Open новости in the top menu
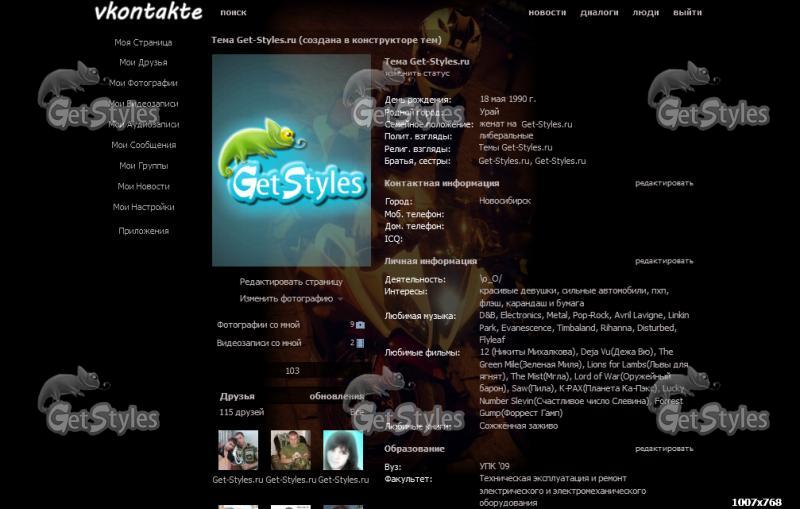 click(x=547, y=12)
